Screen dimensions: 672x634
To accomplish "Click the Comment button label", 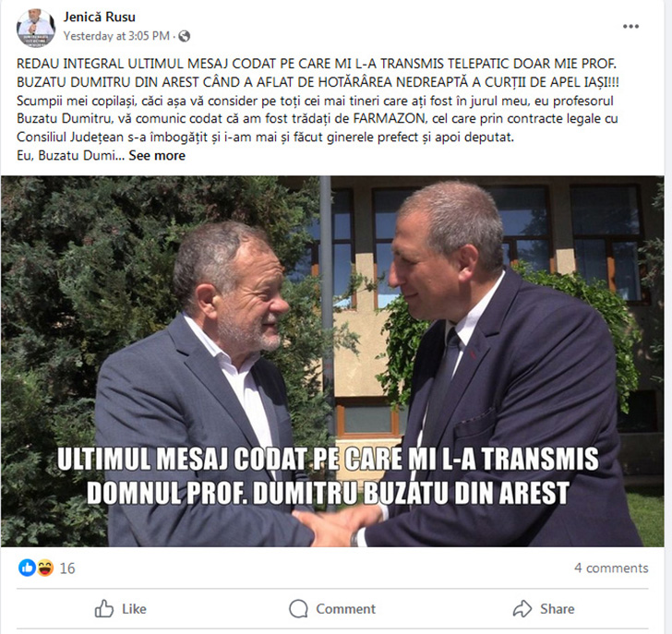I will click(x=346, y=609).
